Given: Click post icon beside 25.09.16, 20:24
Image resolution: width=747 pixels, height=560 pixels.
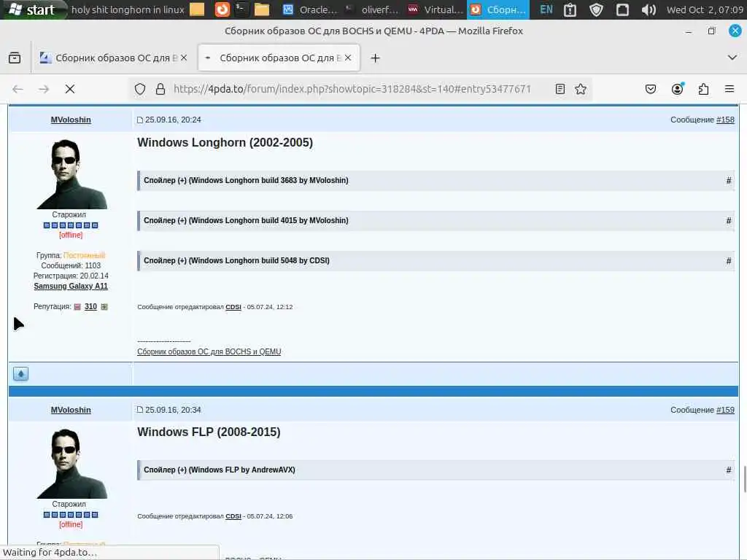Looking at the screenshot, I should click(x=140, y=120).
